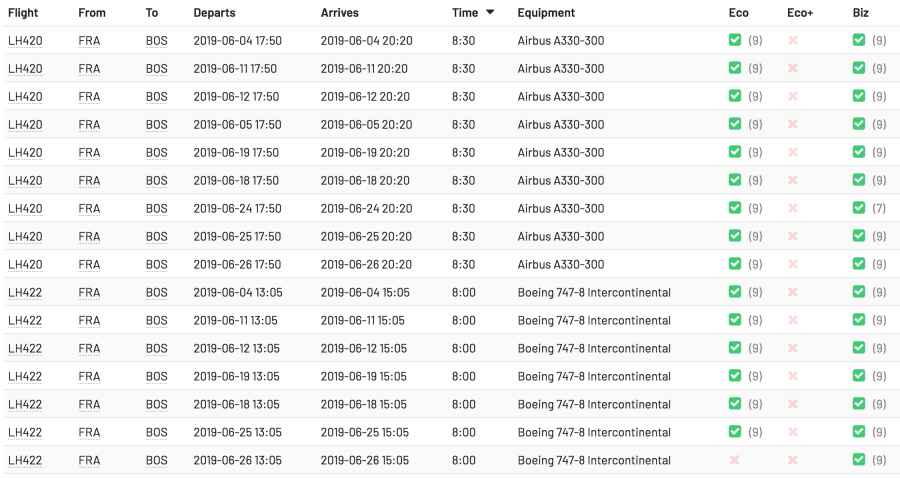
Task: Click Biz green checkmark on LH420 2019-06-24 row
Action: 859,208
